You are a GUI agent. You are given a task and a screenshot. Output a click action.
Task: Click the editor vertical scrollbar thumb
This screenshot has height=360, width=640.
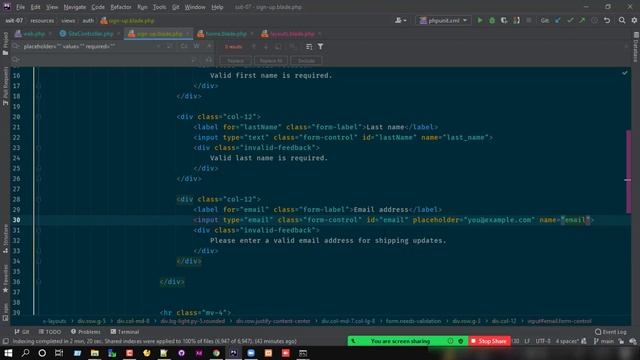629,171
